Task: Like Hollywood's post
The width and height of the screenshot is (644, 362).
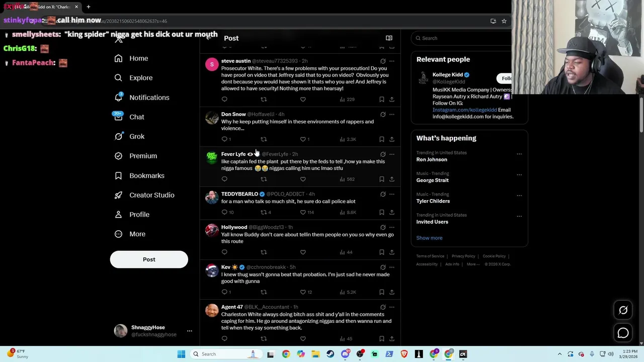Action: [303, 252]
